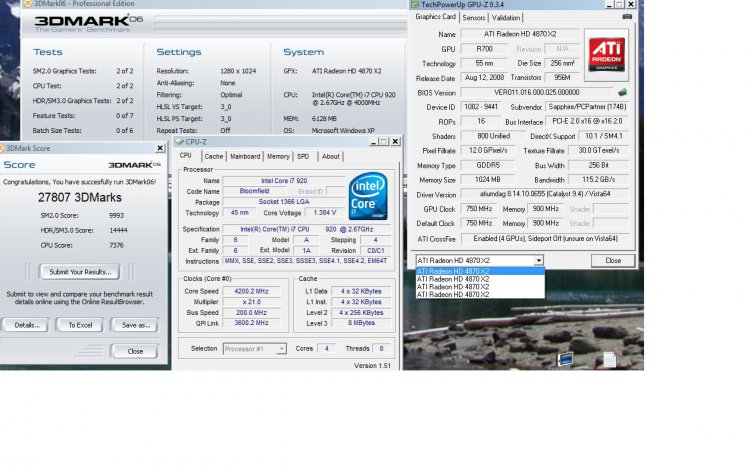Close the CPU-Z window with X
This screenshot has height=470, width=750.
pos(395,142)
